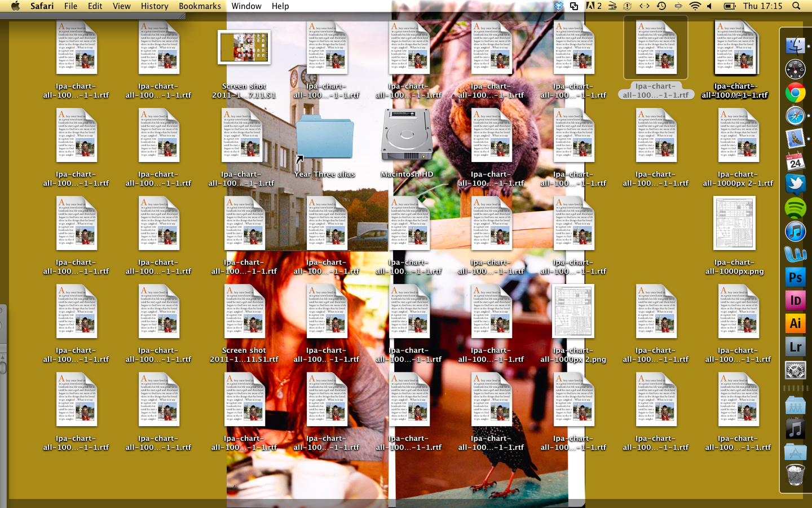Screen dimensions: 812x508
Task: Click the volume speaker menu bar icon
Action: pyautogui.click(x=709, y=6)
